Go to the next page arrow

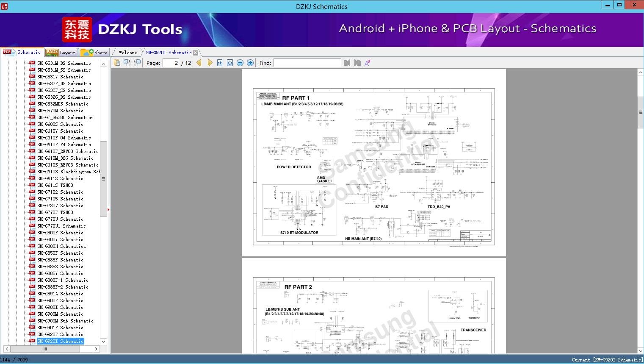point(210,63)
